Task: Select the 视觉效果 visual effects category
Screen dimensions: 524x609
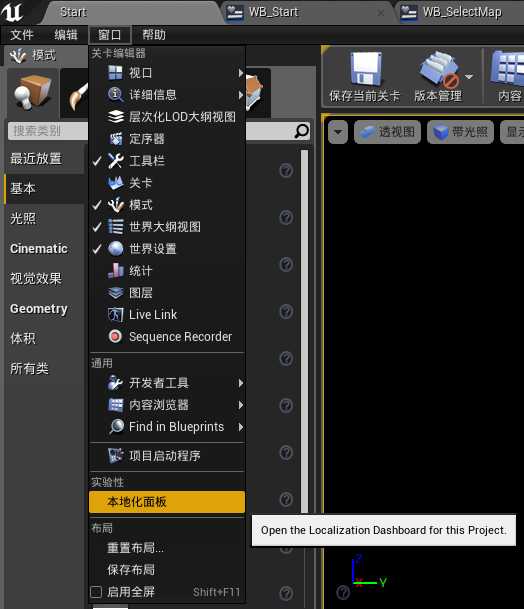Action: [x=44, y=278]
